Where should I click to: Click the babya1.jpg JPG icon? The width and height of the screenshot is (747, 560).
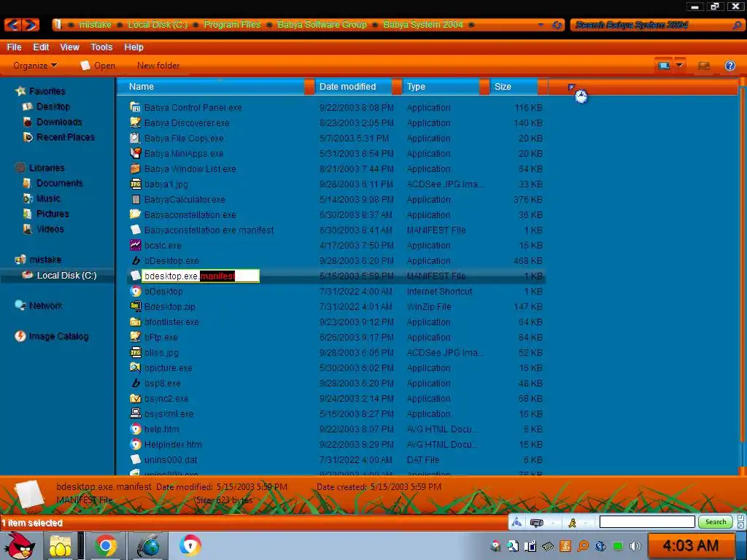click(x=135, y=184)
